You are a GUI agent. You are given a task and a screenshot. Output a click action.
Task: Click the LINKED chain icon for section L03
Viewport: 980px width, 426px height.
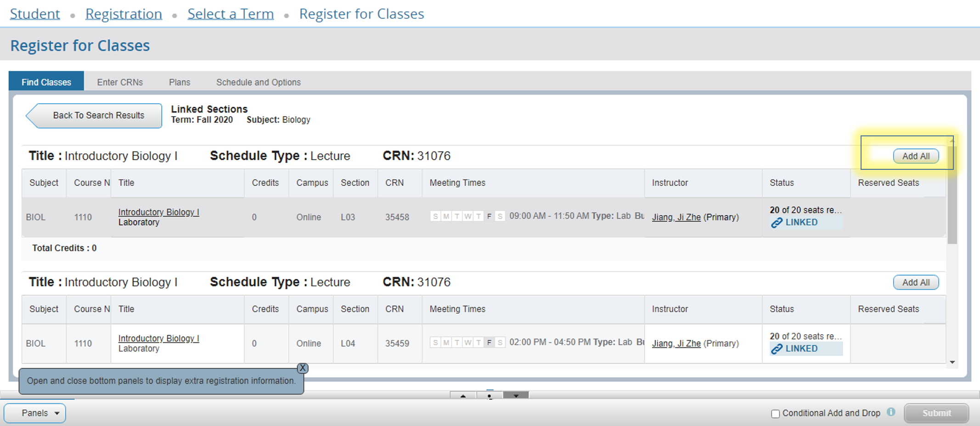[777, 223]
